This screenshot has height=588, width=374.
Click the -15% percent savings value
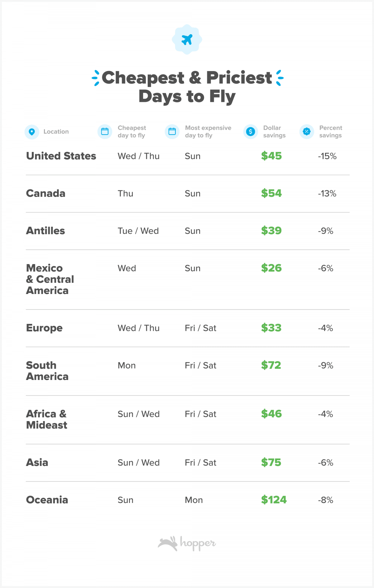click(x=327, y=156)
